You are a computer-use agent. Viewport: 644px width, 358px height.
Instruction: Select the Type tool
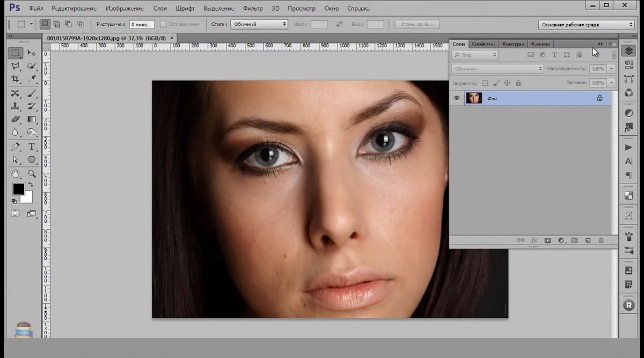tap(32, 147)
